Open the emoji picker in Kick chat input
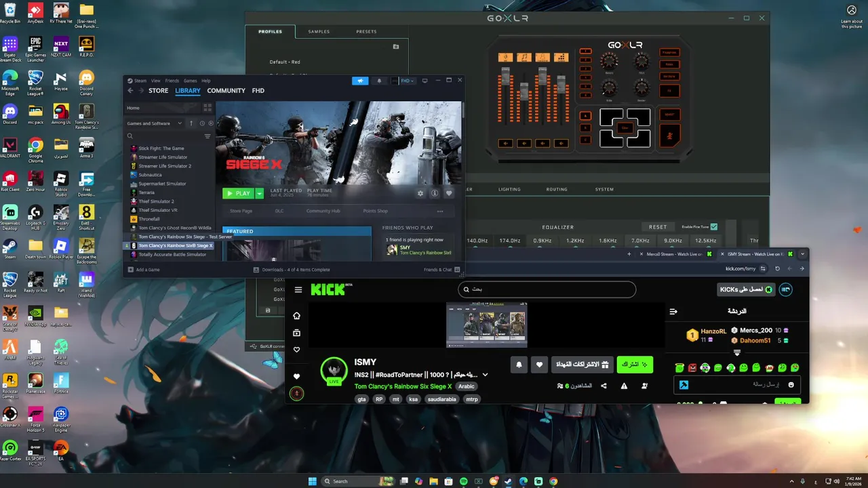The height and width of the screenshot is (488, 868). [x=791, y=385]
